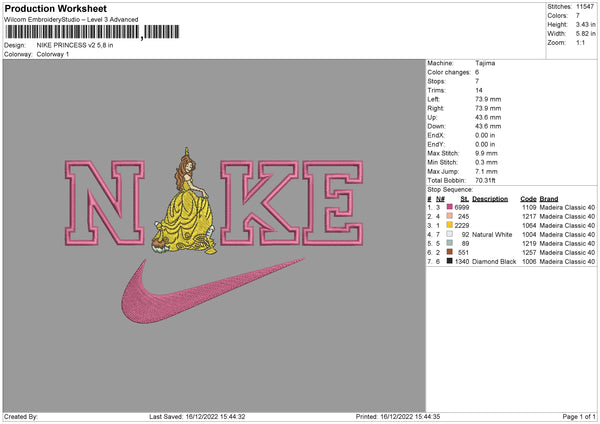
Task: Click the Brand column header
Action: 549,199
